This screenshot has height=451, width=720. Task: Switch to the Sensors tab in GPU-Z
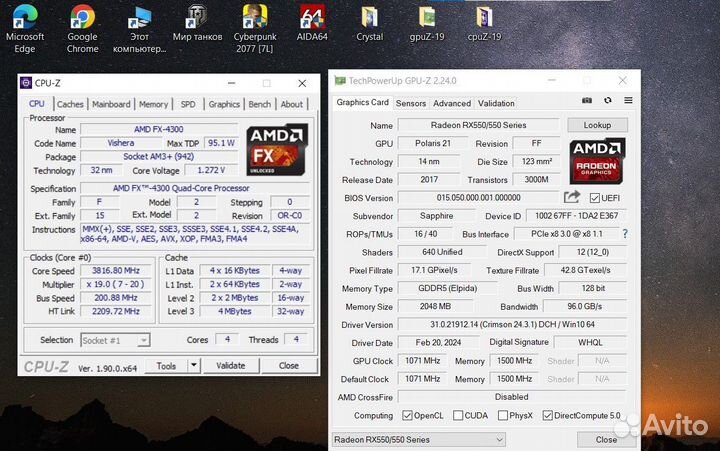pos(411,103)
